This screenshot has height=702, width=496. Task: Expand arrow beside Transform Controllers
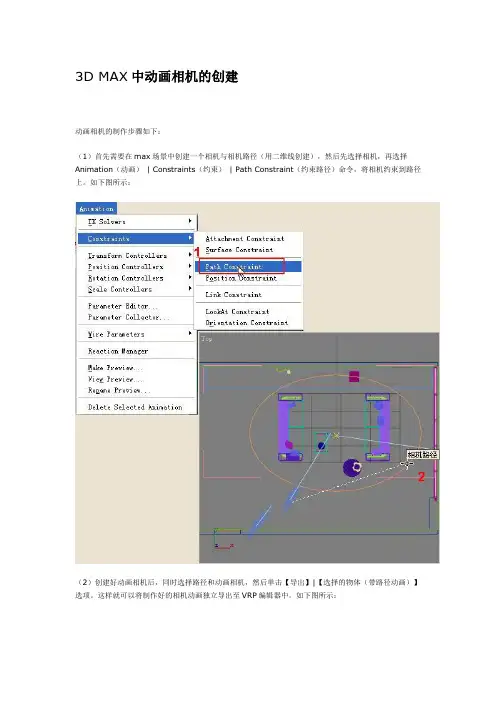pos(190,255)
